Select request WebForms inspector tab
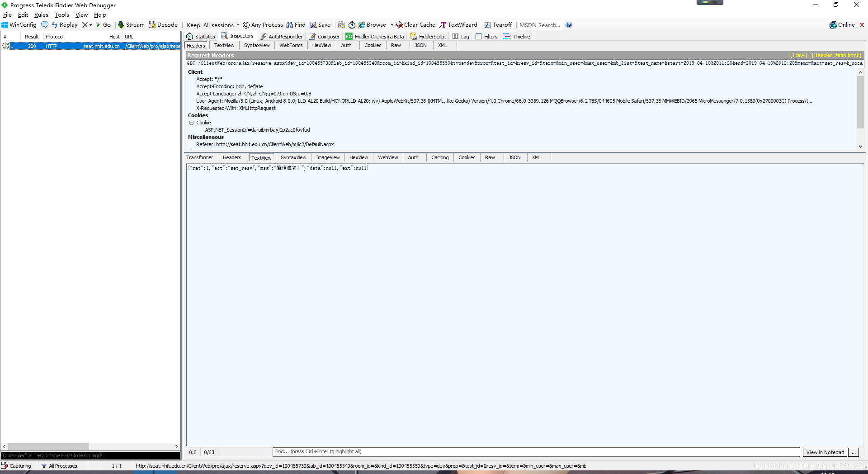868x474 pixels. (291, 45)
